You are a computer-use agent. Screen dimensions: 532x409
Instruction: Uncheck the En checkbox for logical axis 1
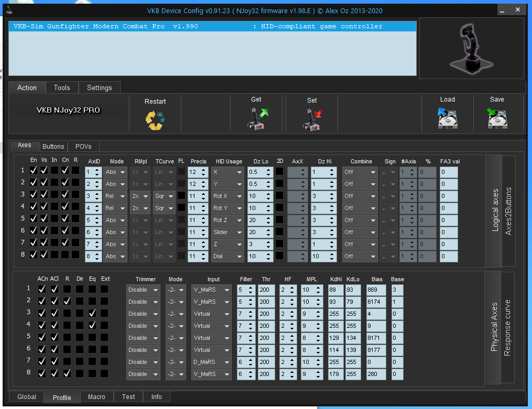34,171
